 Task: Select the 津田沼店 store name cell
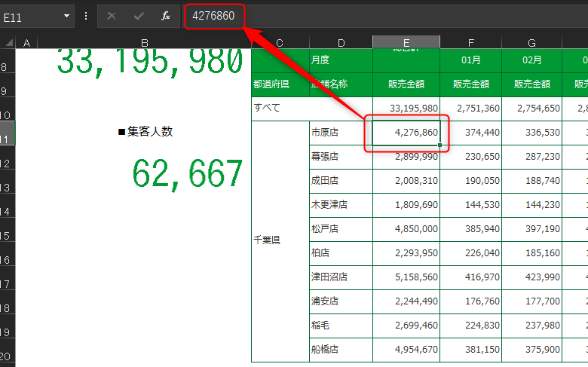click(x=341, y=277)
